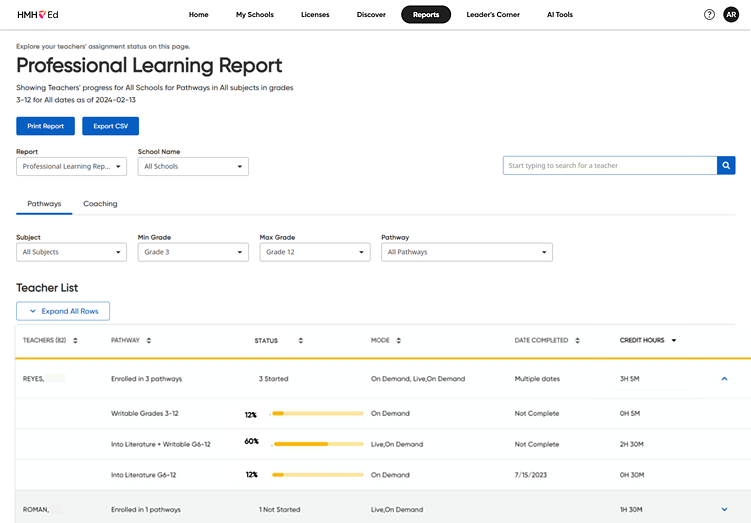
Task: Open the Pathway filter dropdown
Action: click(x=467, y=252)
